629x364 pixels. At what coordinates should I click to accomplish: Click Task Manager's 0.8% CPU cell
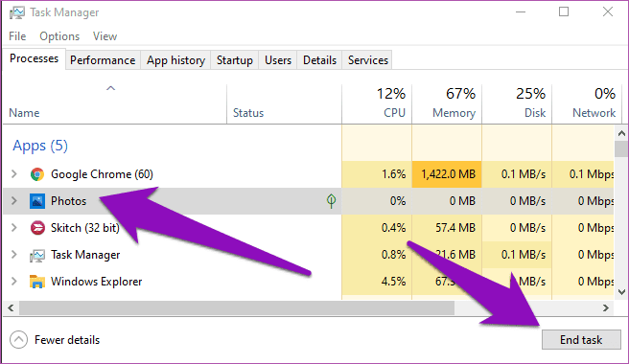pyautogui.click(x=377, y=255)
